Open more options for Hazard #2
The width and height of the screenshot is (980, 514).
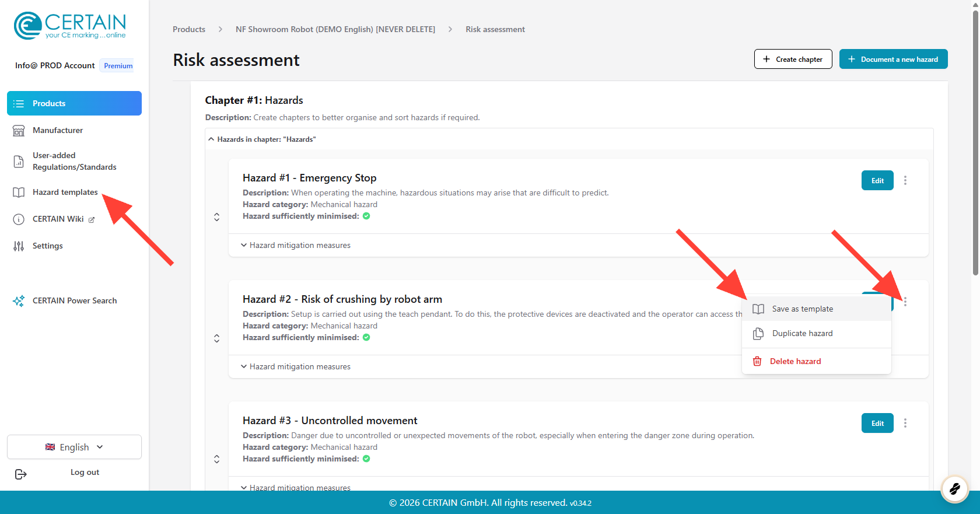pyautogui.click(x=905, y=302)
